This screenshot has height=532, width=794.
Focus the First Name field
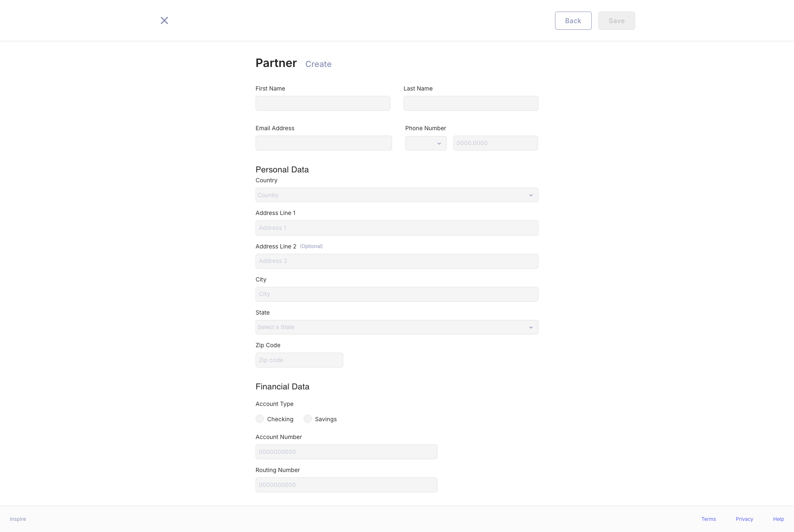coord(323,103)
